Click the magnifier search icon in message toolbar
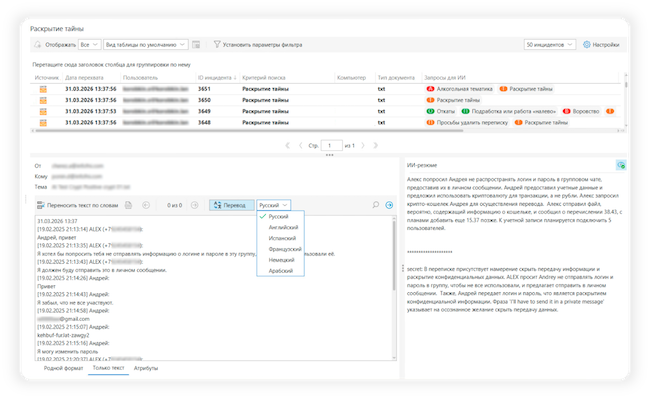 (x=376, y=205)
